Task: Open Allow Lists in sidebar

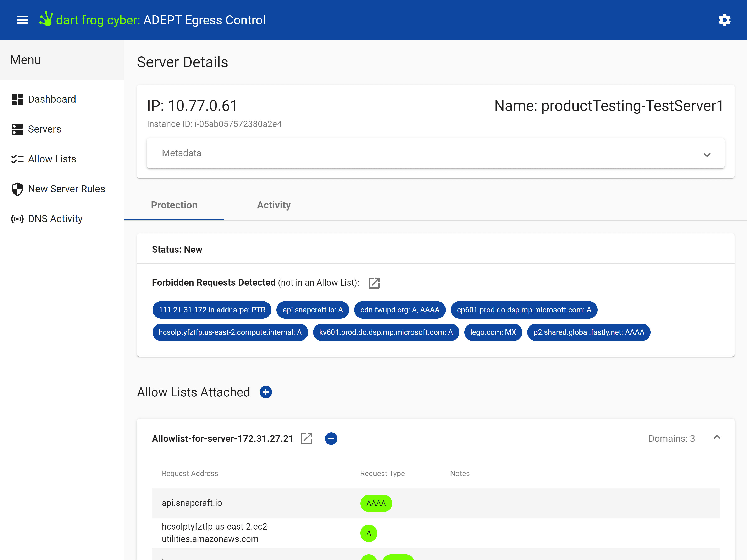Action: pos(52,159)
